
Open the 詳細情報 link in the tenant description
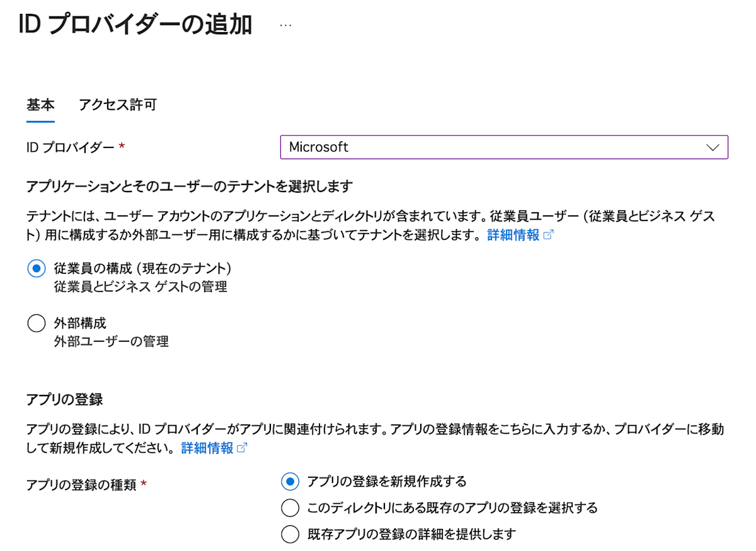coord(513,235)
